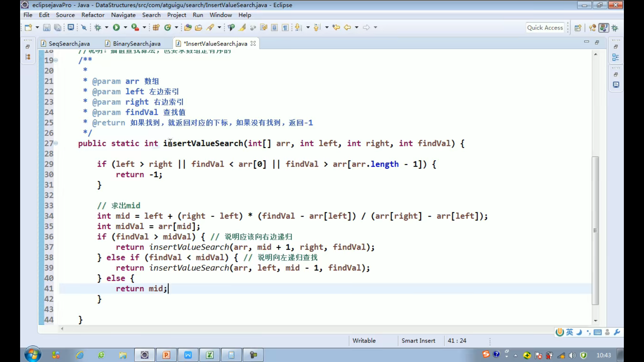Click the Last Edit Location icon
Screen dimensions: 644x362
(336, 27)
